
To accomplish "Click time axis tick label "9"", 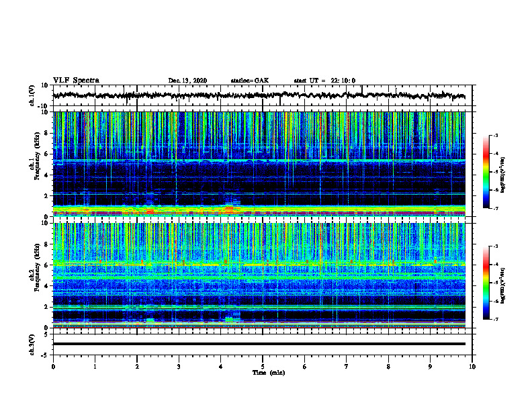I will pyautogui.click(x=430, y=367).
